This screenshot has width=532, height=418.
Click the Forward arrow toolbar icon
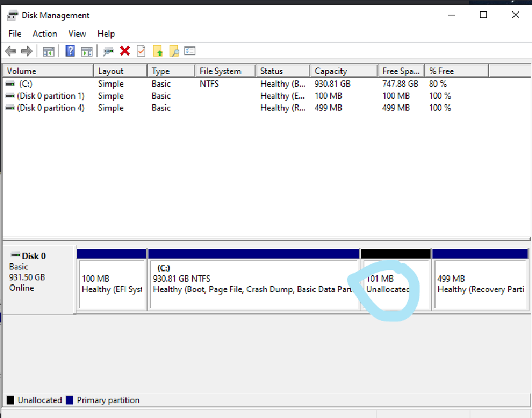click(x=27, y=51)
